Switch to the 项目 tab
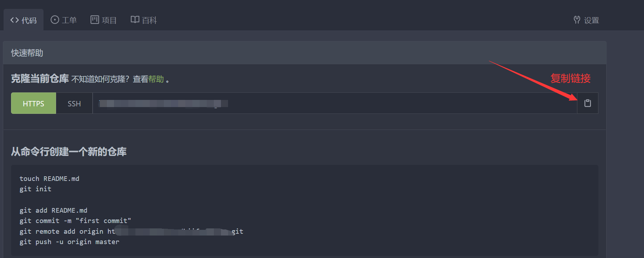 click(109, 20)
